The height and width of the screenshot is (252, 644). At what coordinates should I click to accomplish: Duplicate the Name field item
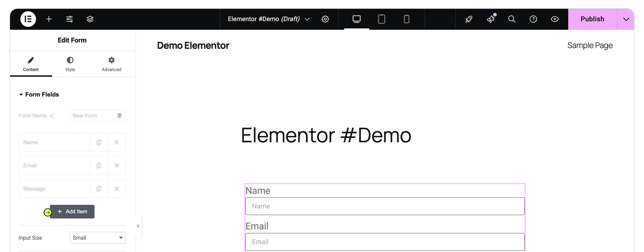click(x=99, y=142)
